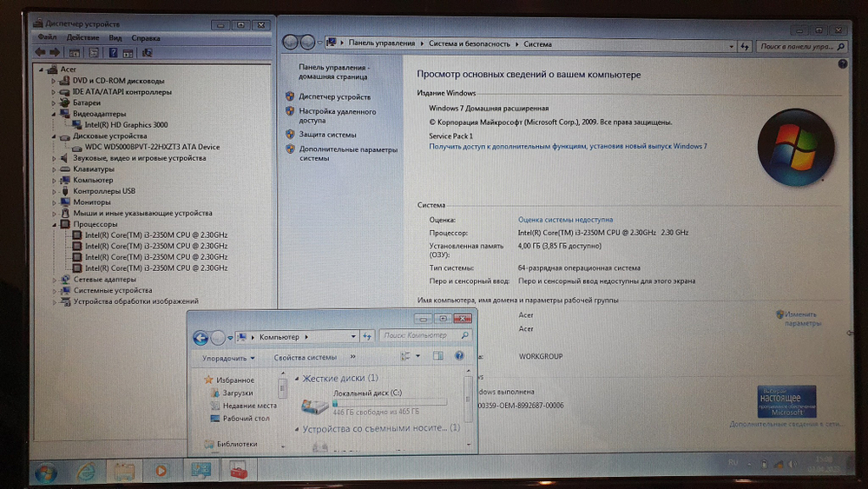Screen dimensions: 868x489
Task: Click the Батареи battery category icon
Action: point(65,102)
